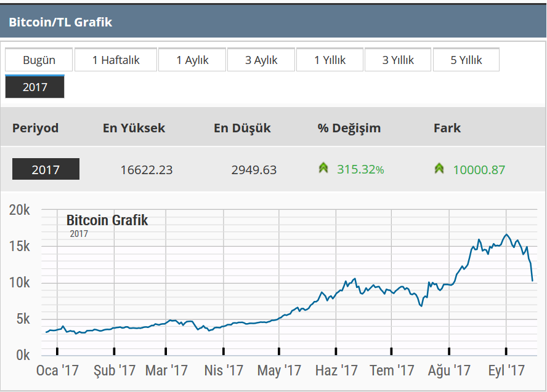This screenshot has width=547, height=392.
Task: Click the En Düşük column header
Action: [x=241, y=128]
